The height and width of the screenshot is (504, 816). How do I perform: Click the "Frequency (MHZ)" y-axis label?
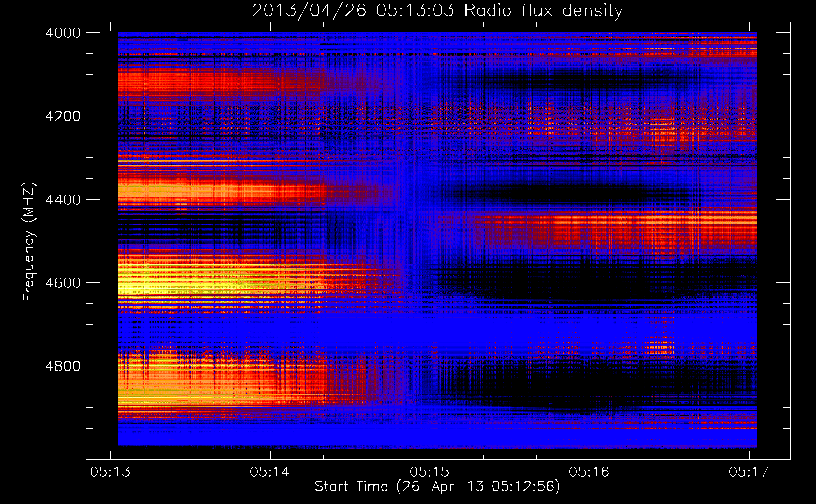29,242
